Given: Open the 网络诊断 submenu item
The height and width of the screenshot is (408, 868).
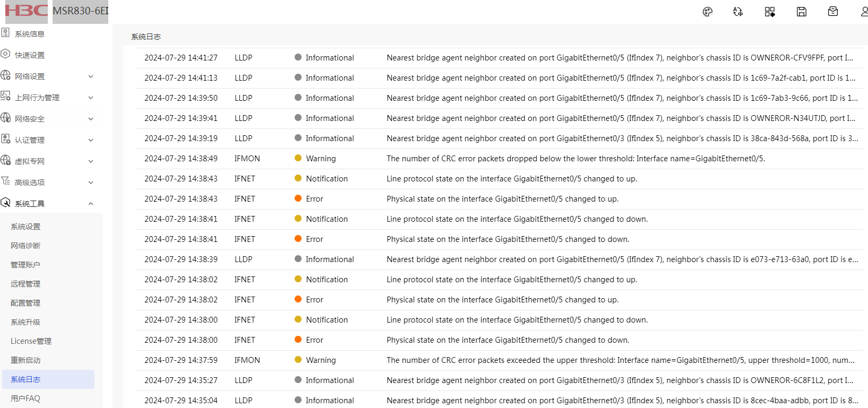Looking at the screenshot, I should coord(25,246).
